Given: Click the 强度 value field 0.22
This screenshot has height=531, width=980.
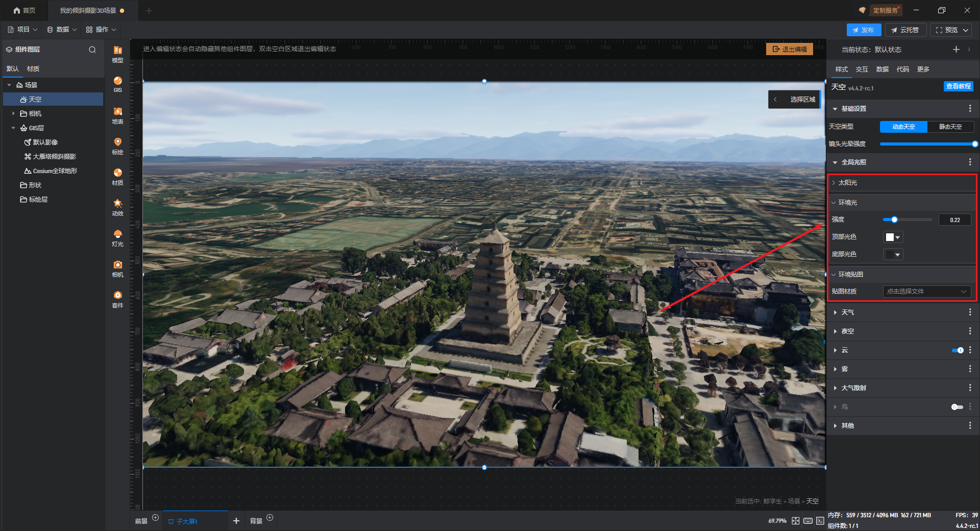Looking at the screenshot, I should pos(954,220).
